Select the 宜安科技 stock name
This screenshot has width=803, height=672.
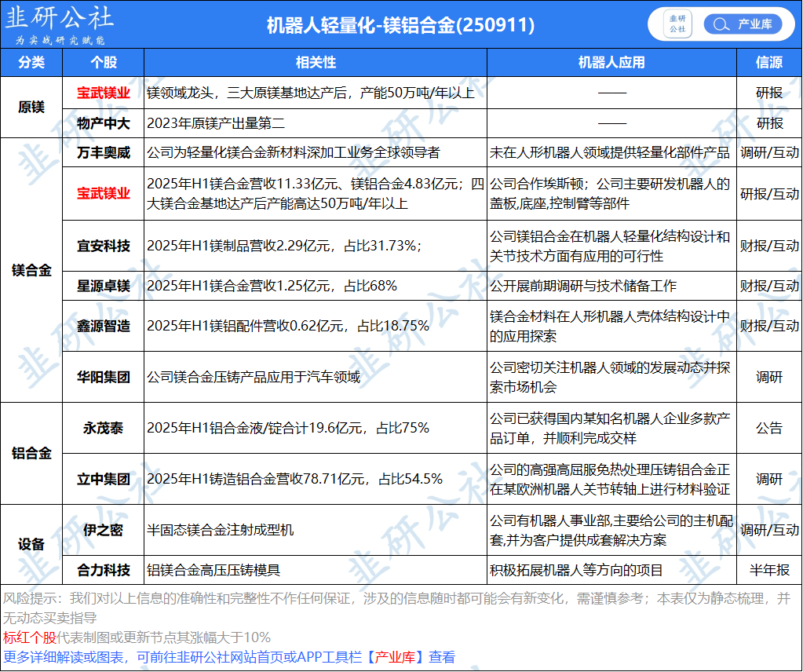pyautogui.click(x=103, y=246)
